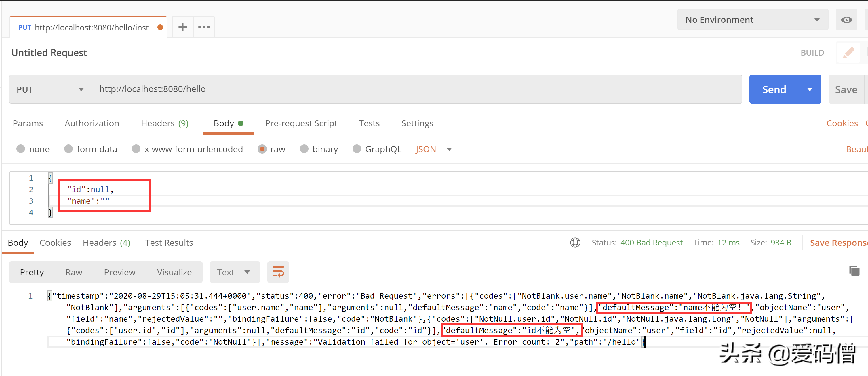The image size is (868, 376).
Task: Select the form-data body type
Action: pyautogui.click(x=69, y=149)
